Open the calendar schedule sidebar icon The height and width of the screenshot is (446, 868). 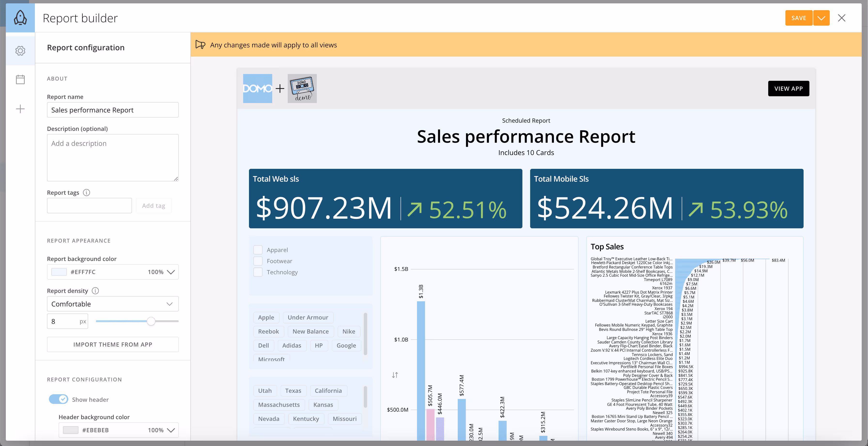tap(20, 80)
